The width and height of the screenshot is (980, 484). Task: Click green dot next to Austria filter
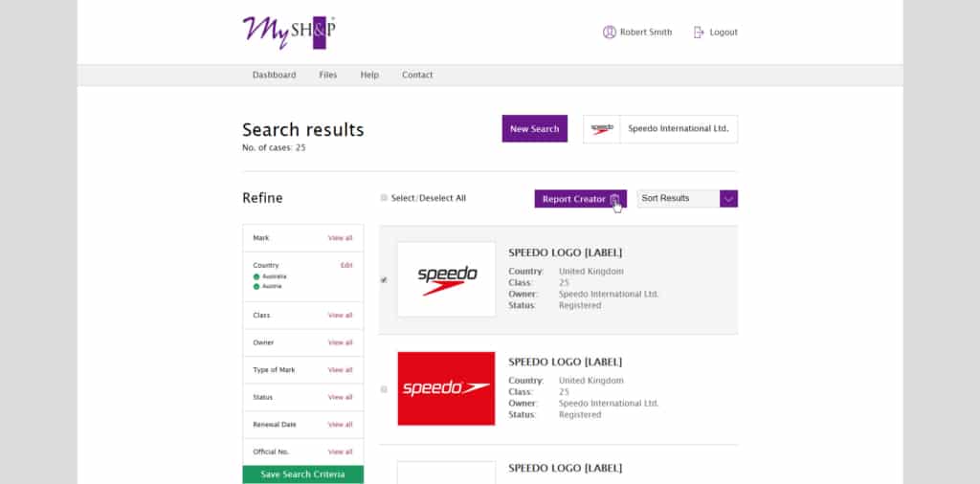click(x=256, y=287)
